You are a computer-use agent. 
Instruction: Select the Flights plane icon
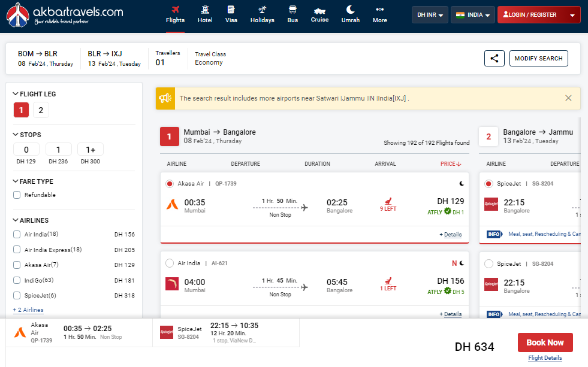point(175,10)
